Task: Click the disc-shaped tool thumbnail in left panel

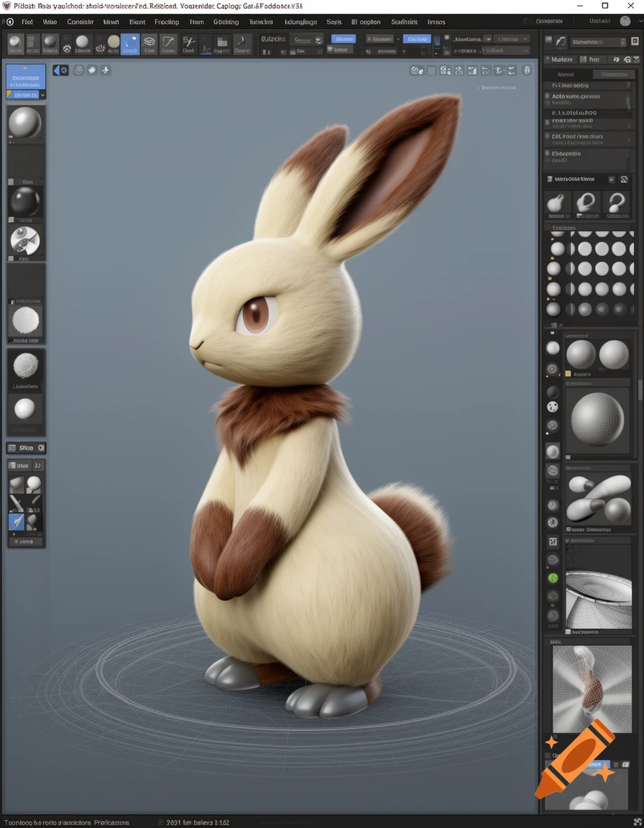Action: (25, 240)
